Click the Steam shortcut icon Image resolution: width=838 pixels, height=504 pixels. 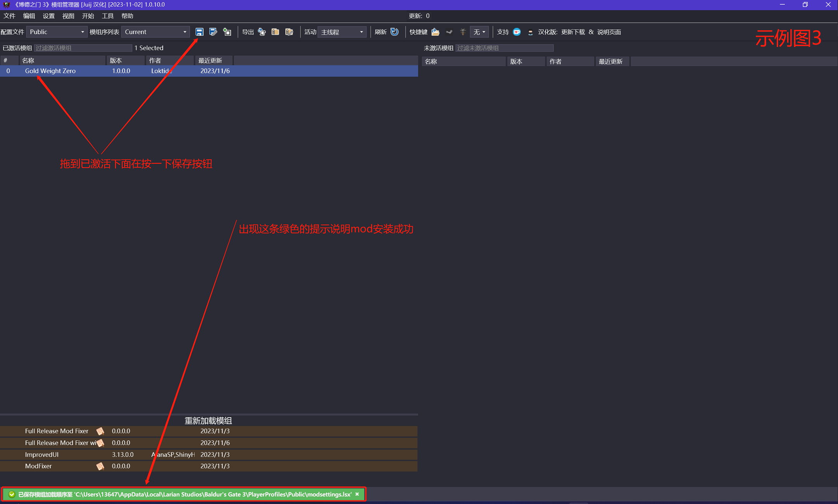point(449,32)
